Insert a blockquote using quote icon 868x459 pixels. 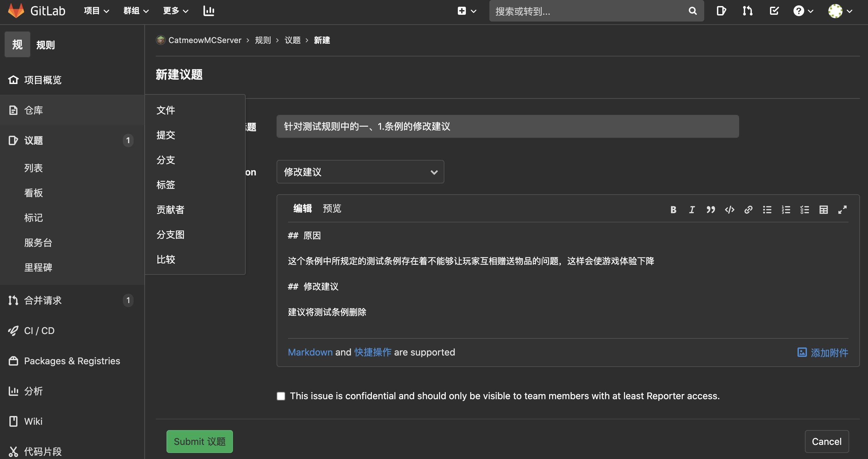(711, 210)
